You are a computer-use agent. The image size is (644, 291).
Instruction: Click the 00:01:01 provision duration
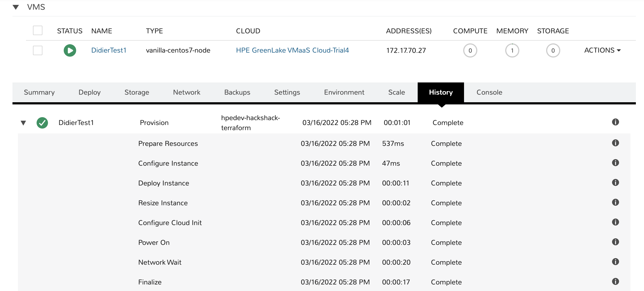click(x=397, y=123)
